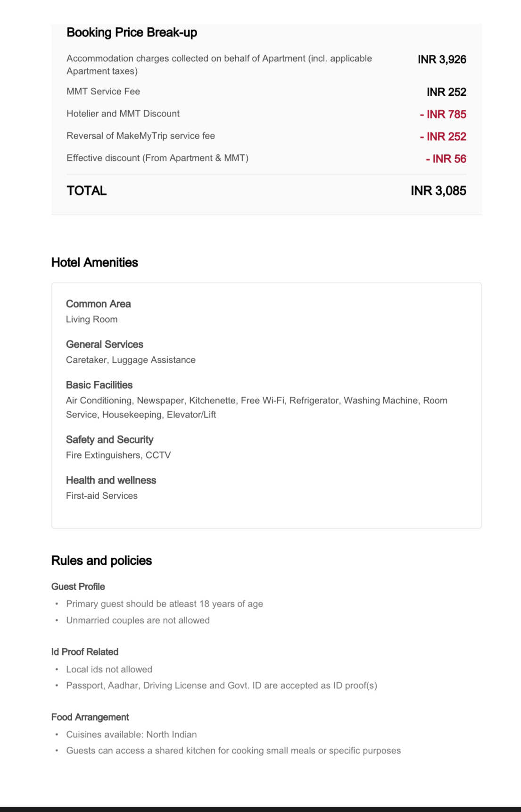
Task: Click the Basic Facilities subheading
Action: click(99, 385)
